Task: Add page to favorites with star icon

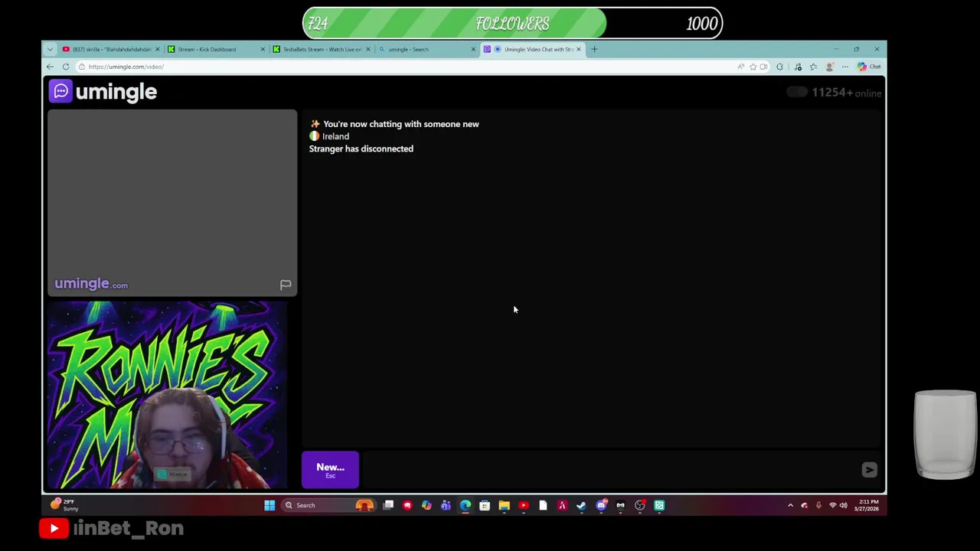Action: (753, 67)
